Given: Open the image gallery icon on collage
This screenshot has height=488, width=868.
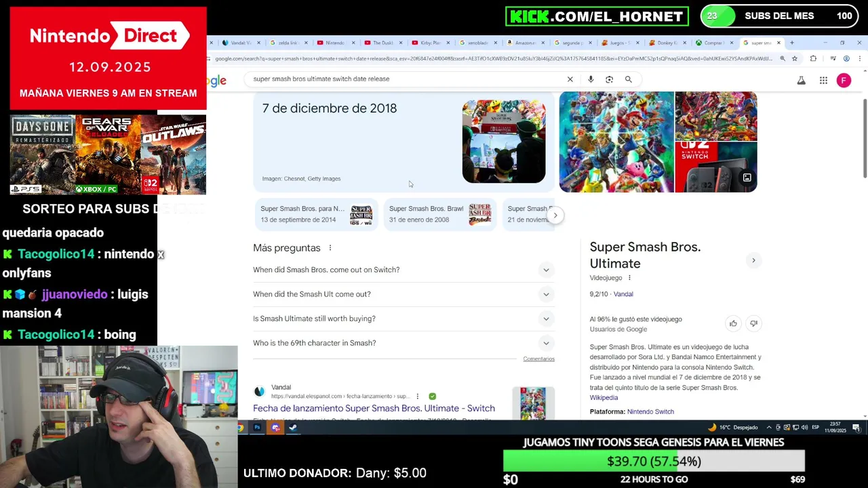Looking at the screenshot, I should point(747,178).
